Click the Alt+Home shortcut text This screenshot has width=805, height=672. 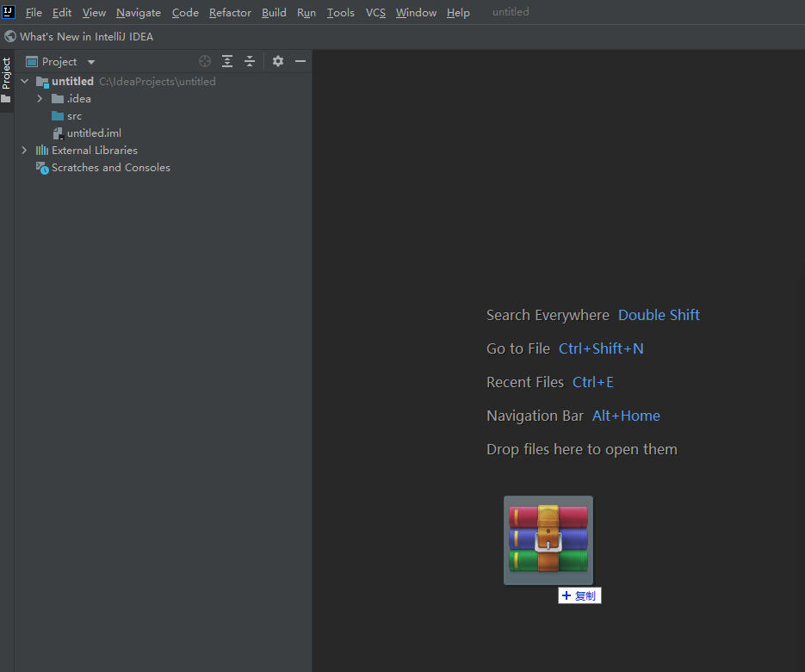(626, 416)
